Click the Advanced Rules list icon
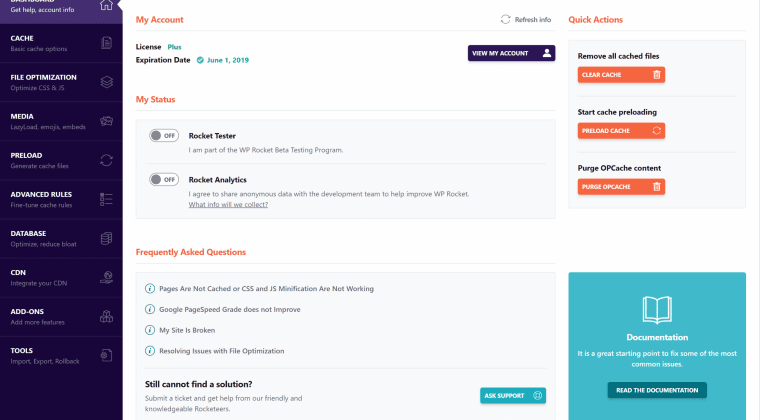Viewport: 760px width, 420px height. 107,199
